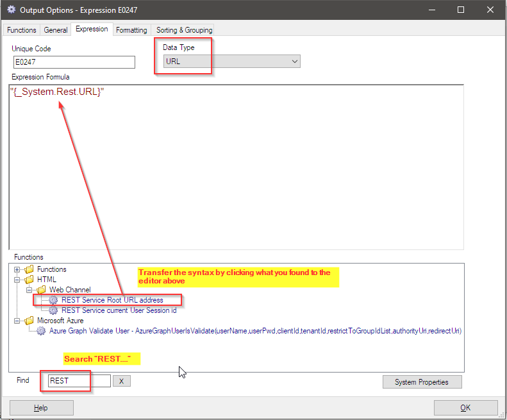Open the Data Type dropdown

click(232, 61)
